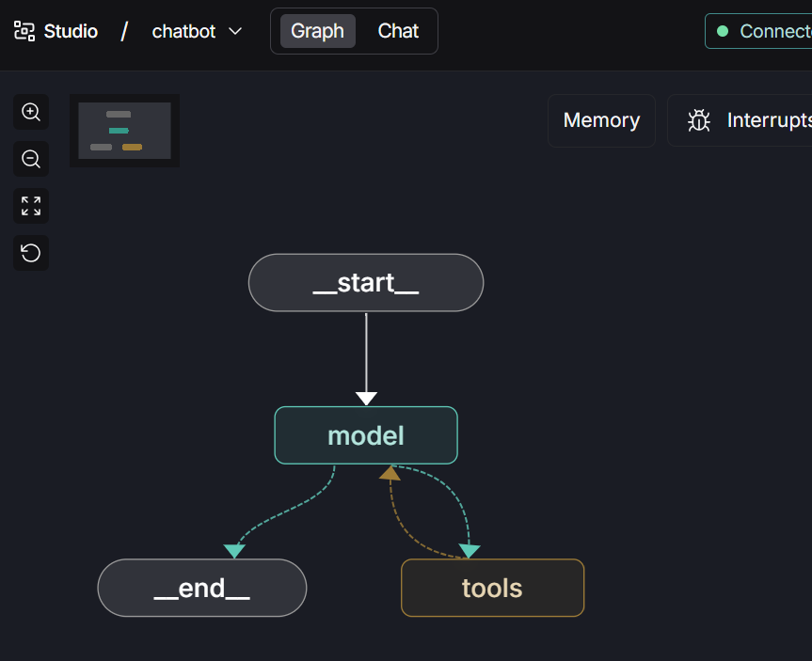Switch to the Graph tab
The height and width of the screenshot is (661, 812).
[317, 31]
